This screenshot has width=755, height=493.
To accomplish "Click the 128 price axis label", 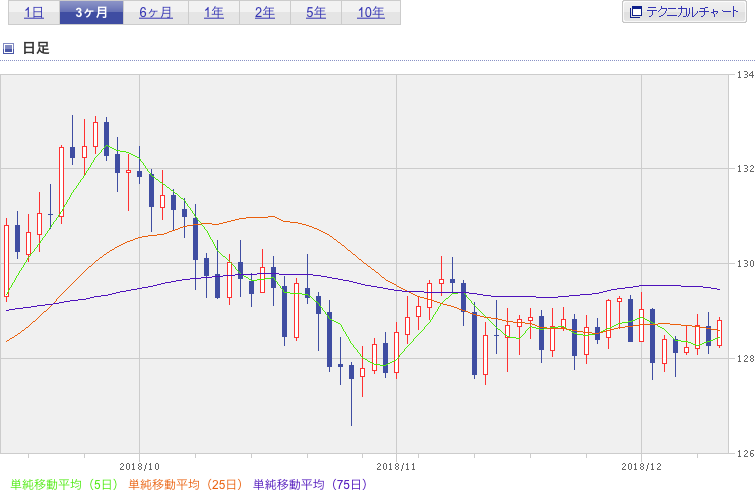I will (745, 358).
